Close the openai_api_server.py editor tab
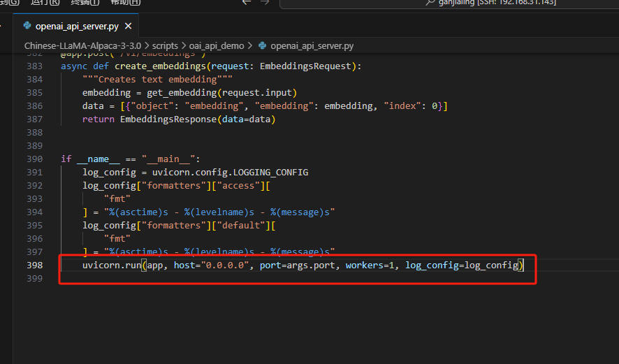Screen dimensions: 619x364 pyautogui.click(x=128, y=26)
